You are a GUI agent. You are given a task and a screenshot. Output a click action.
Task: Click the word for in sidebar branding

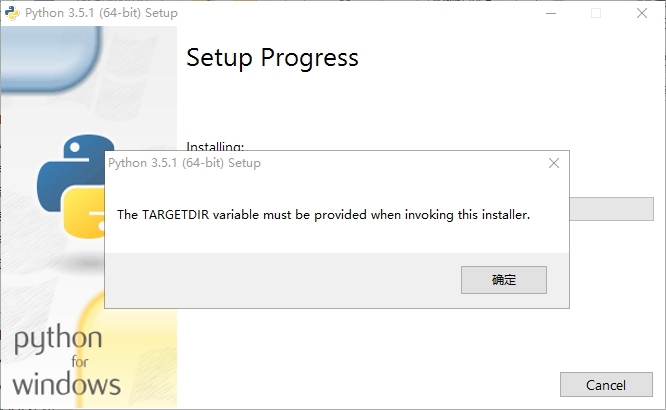79,362
